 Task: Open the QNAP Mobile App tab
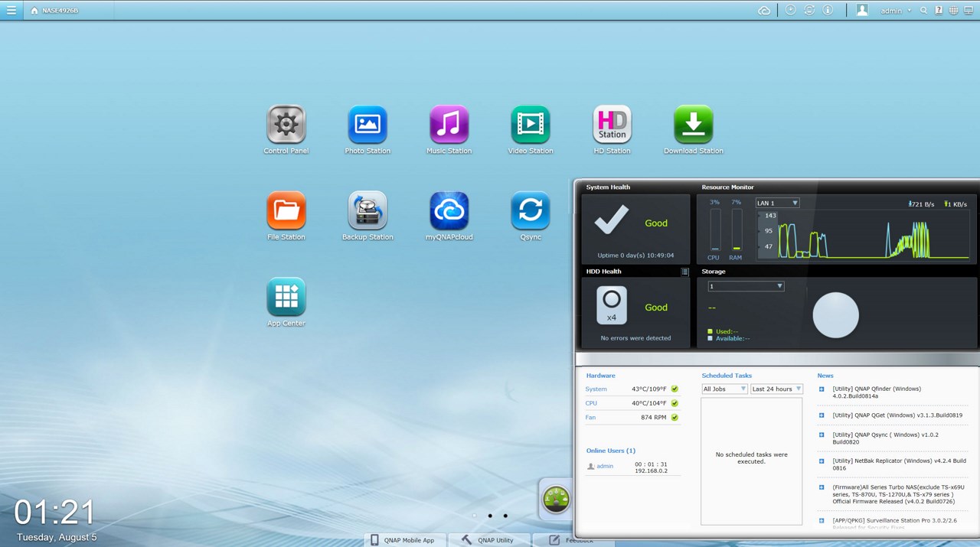pyautogui.click(x=403, y=540)
